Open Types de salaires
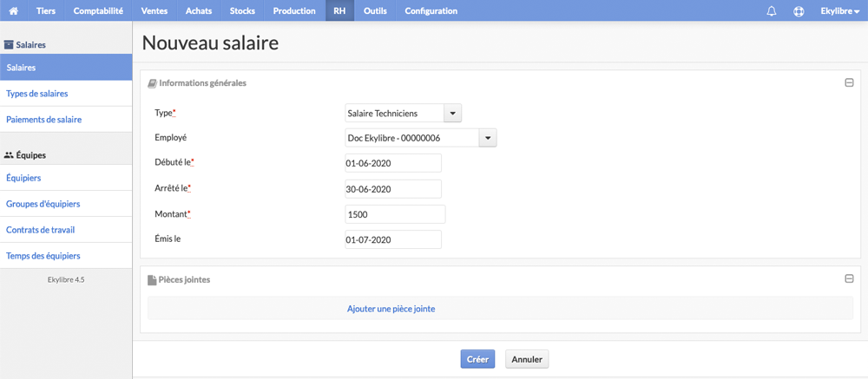This screenshot has width=868, height=379. point(66,94)
